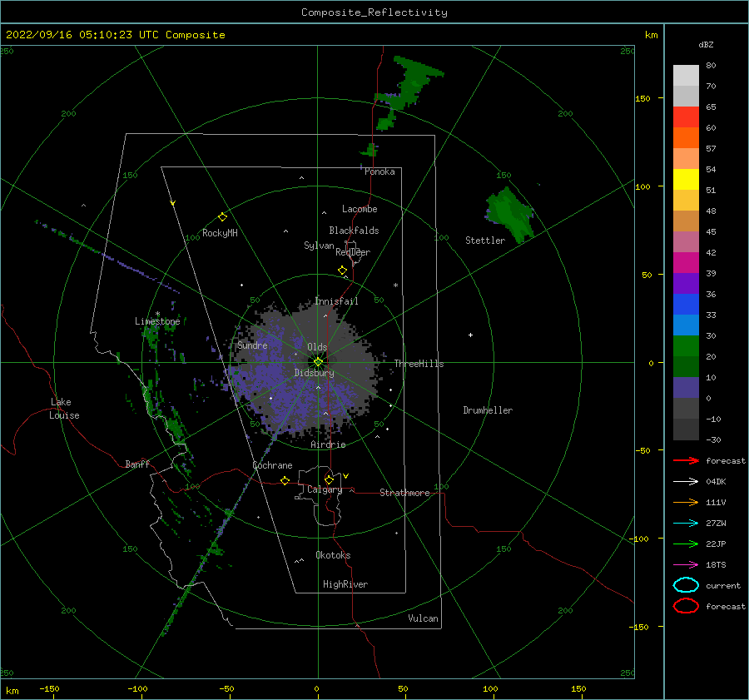Viewport: 749px width, 700px height.
Task: Select the cyan 27ZW arrow legend icon
Action: (686, 524)
